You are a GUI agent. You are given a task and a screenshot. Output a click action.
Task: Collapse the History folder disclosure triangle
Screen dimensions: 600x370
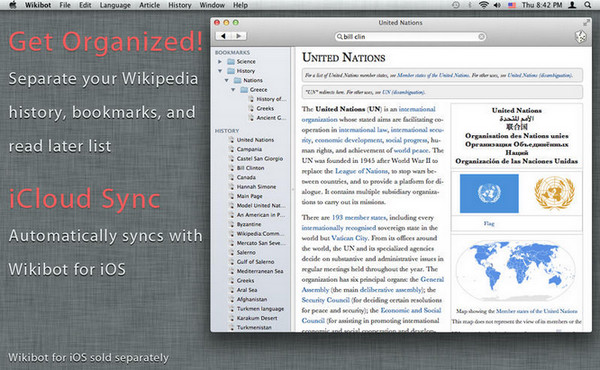tap(220, 71)
